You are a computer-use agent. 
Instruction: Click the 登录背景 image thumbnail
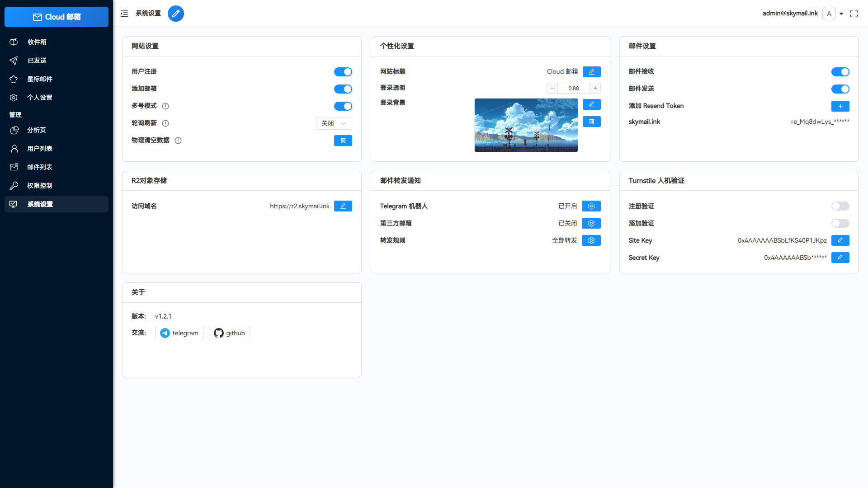(x=526, y=125)
